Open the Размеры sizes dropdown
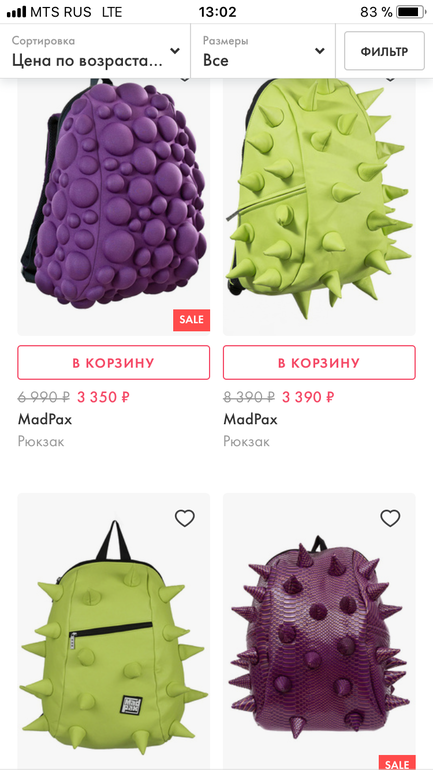Screen dimensions: 433x770 [x=263, y=51]
